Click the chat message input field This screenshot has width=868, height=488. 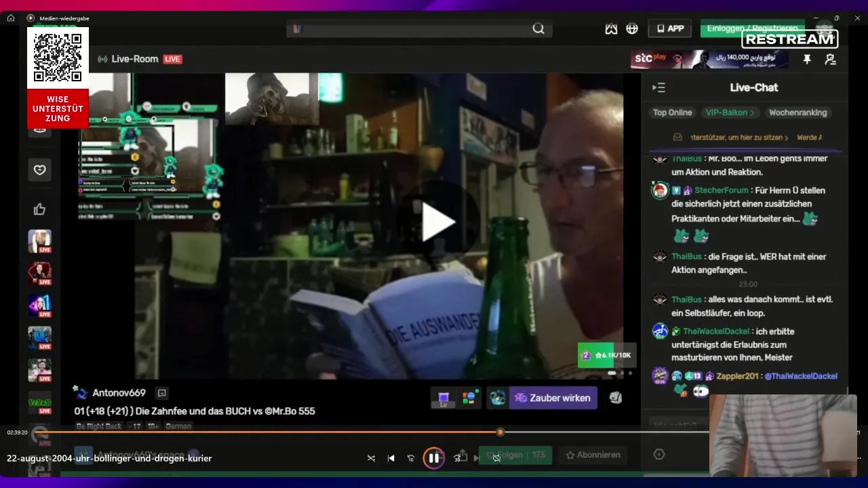tap(678, 426)
